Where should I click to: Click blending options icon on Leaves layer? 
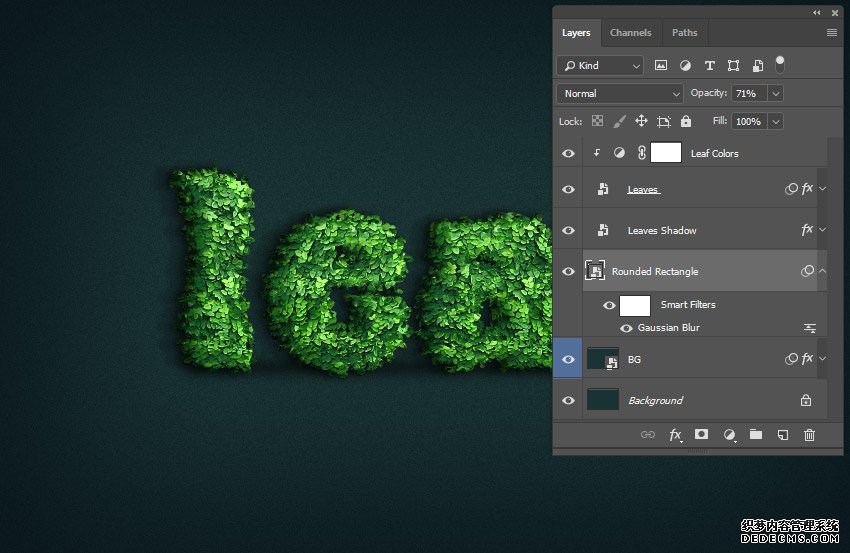tap(791, 189)
